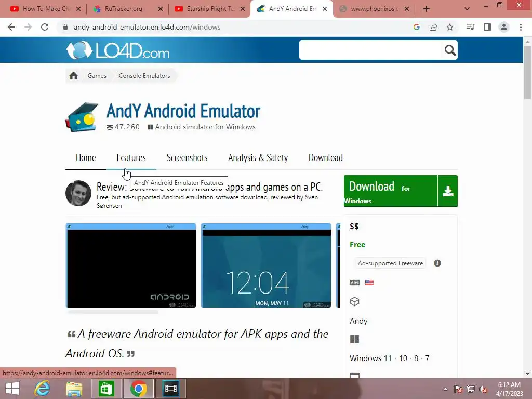532x399 pixels.
Task: Click the browser forward arrow
Action: [28, 27]
